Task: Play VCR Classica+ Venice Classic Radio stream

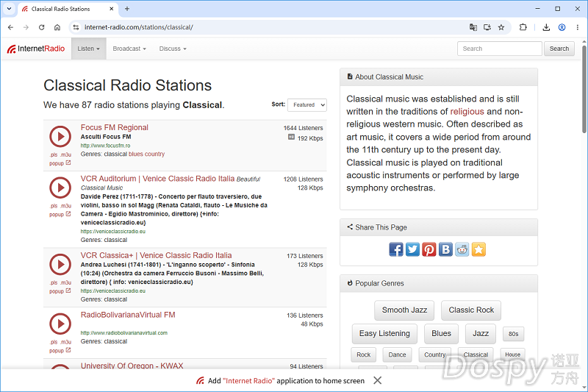Action: pos(60,265)
